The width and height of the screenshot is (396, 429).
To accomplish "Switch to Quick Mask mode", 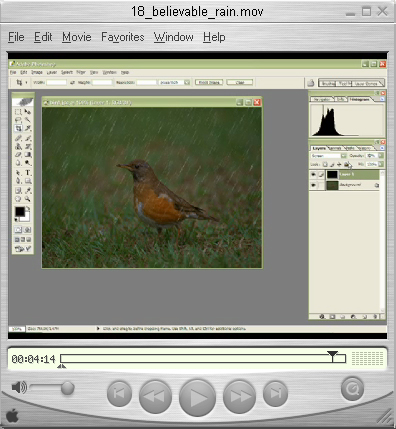I will click(x=28, y=230).
